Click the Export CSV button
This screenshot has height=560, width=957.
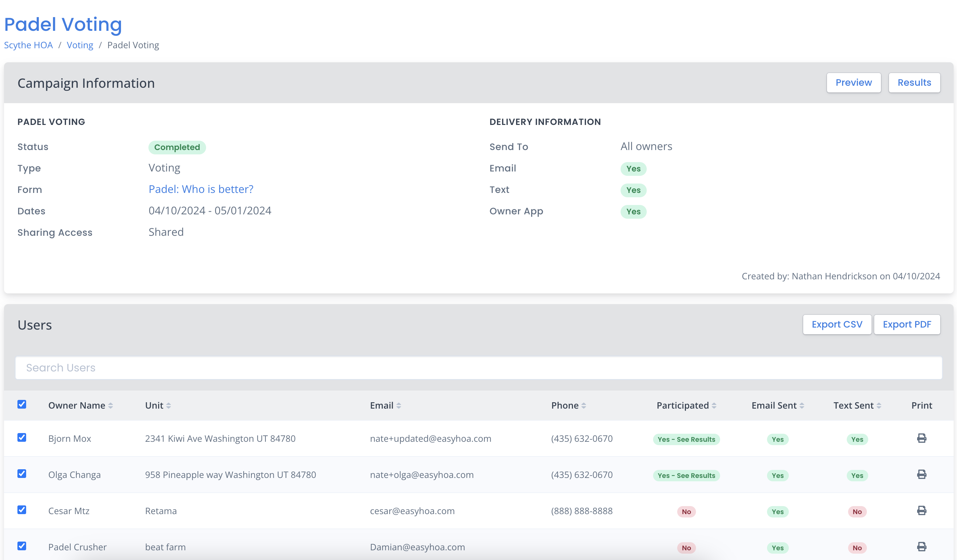(x=837, y=324)
